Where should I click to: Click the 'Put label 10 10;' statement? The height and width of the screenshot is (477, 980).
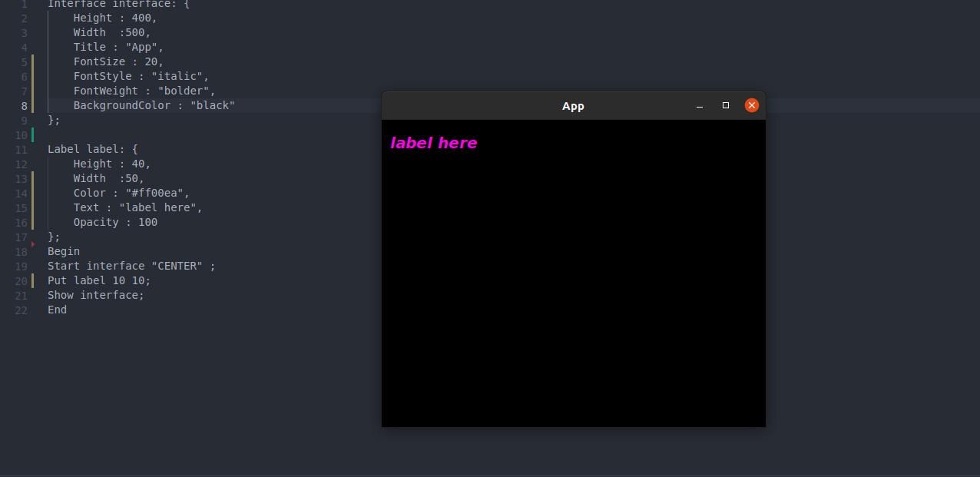tap(99, 280)
